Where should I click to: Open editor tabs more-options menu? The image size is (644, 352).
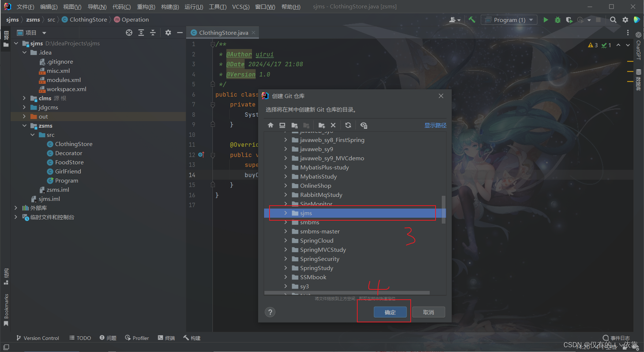click(x=628, y=33)
